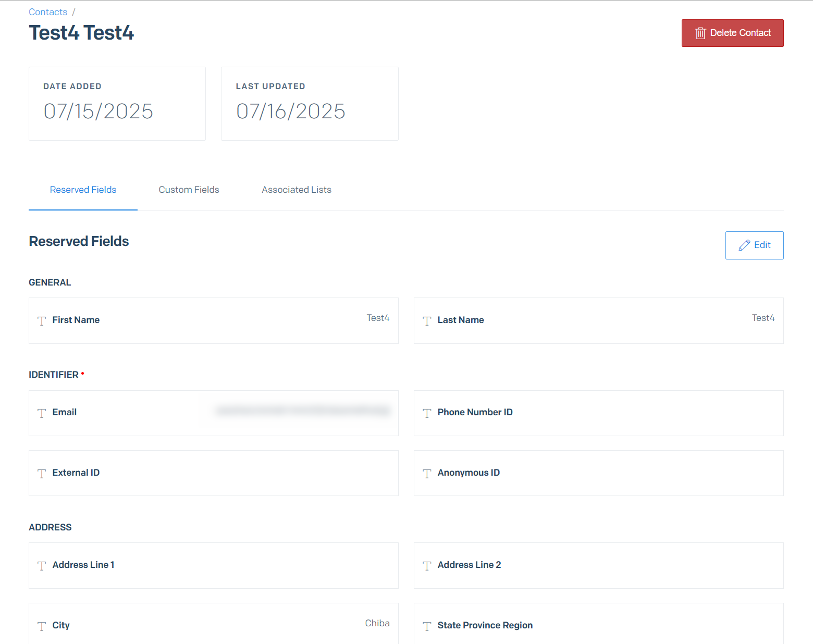Switch to the Associated Lists tab

(297, 190)
